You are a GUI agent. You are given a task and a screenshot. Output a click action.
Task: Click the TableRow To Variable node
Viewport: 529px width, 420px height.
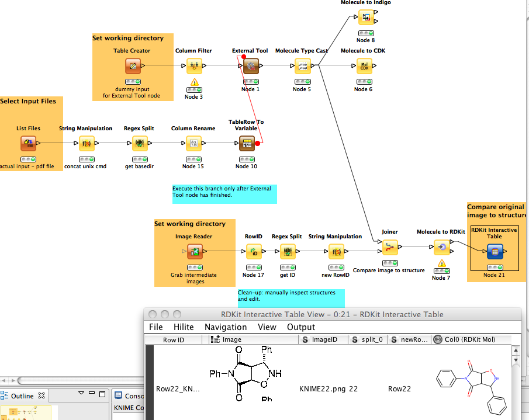click(x=247, y=143)
